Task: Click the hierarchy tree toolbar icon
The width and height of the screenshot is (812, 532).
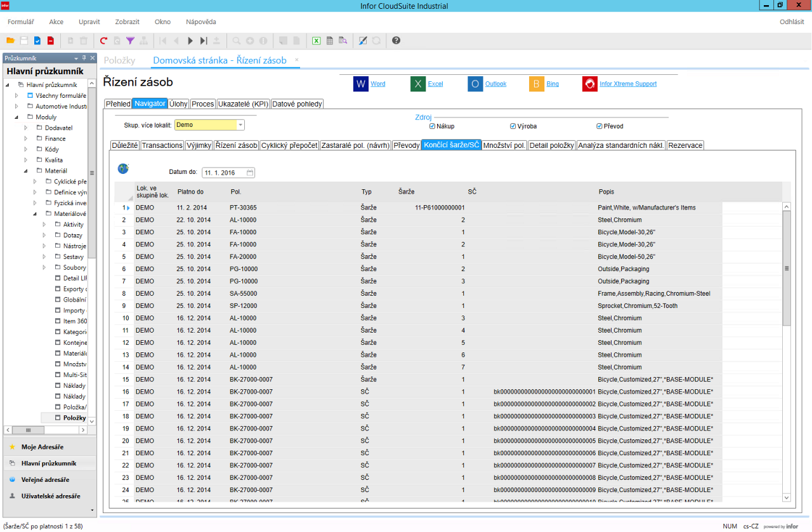Action: click(x=143, y=41)
